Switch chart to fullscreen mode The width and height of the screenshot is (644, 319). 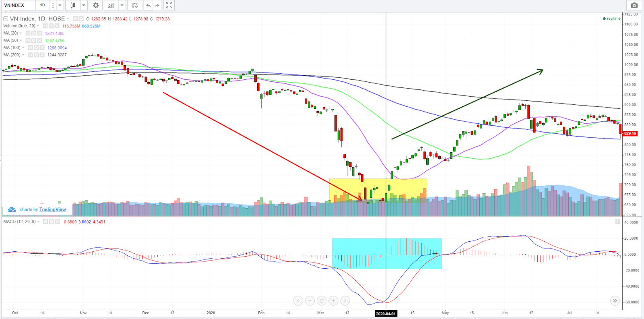[169, 5]
